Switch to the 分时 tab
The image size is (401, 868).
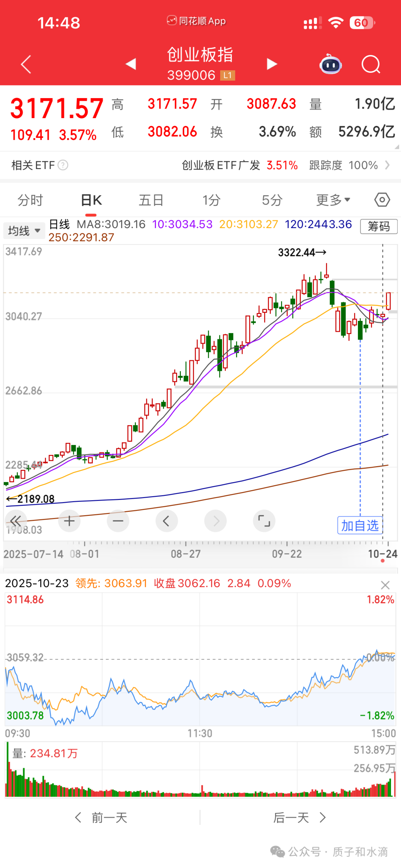[x=30, y=200]
